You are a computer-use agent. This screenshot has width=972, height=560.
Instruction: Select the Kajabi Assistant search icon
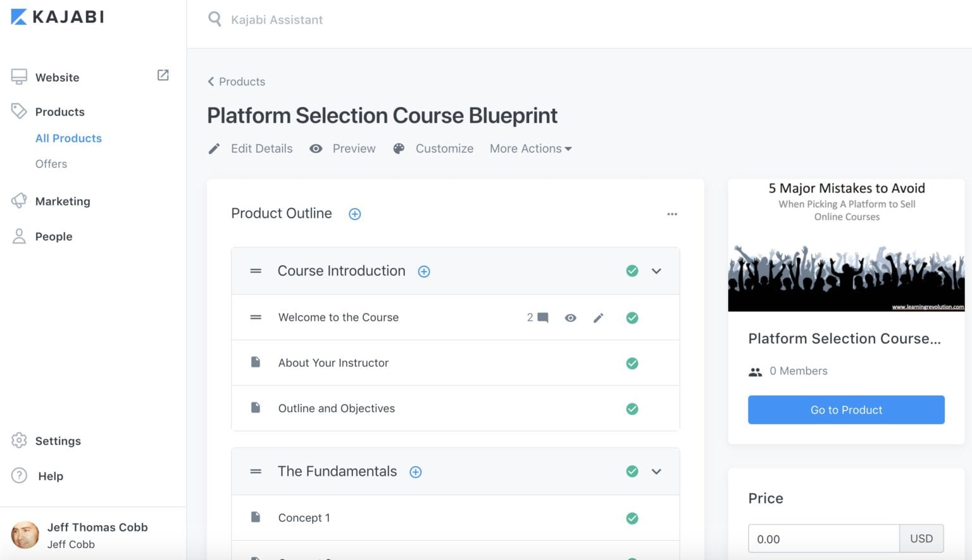215,19
